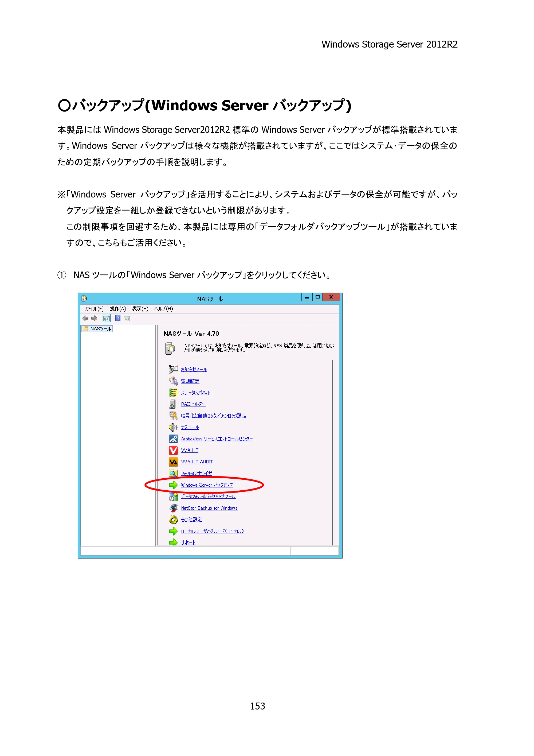Click the red VVAULT icon

[x=173, y=450]
